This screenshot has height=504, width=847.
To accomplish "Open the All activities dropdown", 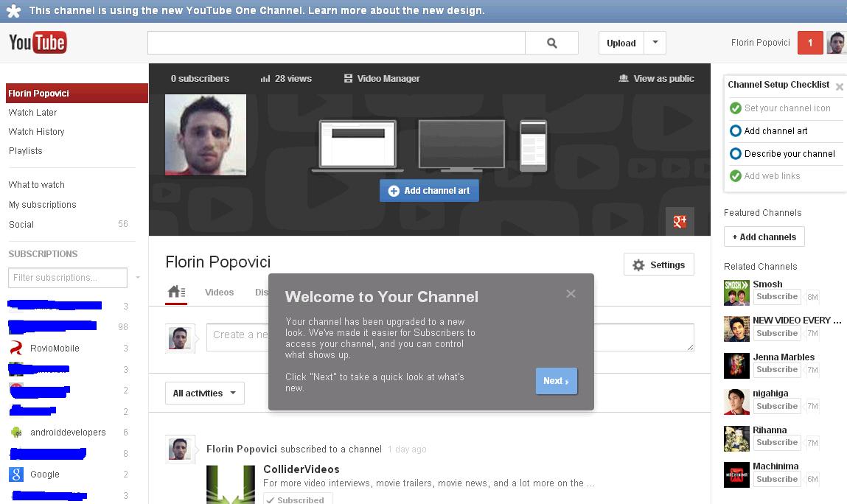I will pos(205,393).
